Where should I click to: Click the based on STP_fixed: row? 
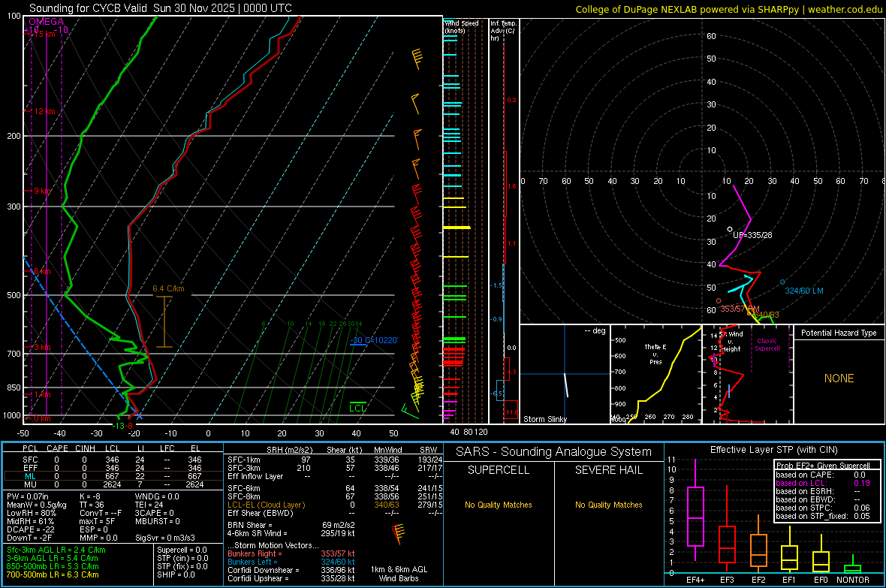[823, 516]
